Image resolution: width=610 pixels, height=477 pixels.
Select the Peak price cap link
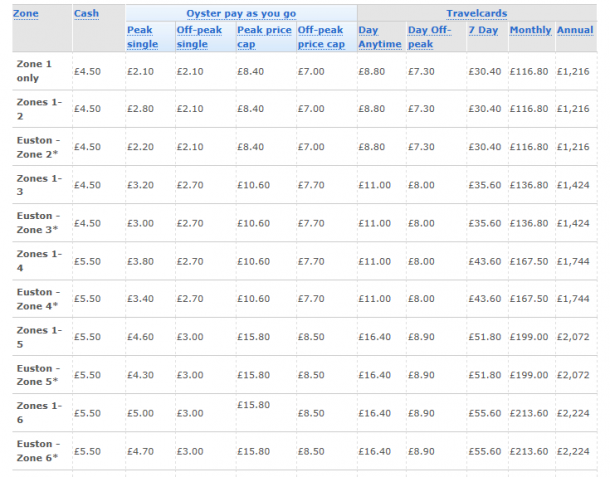point(264,37)
